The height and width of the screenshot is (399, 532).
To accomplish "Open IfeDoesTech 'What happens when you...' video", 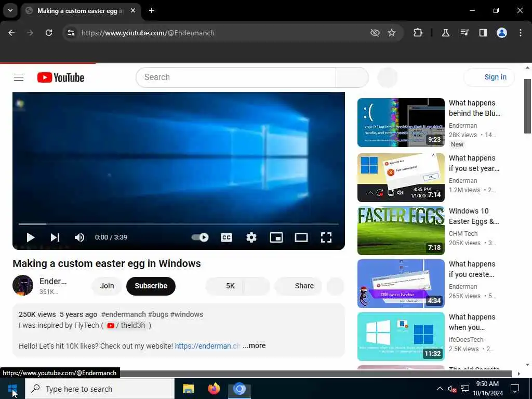I will click(401, 337).
